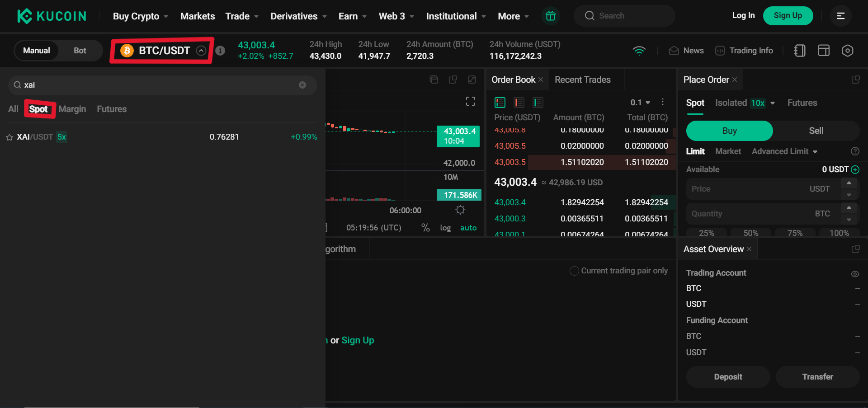Open Trading Info

click(x=744, y=51)
